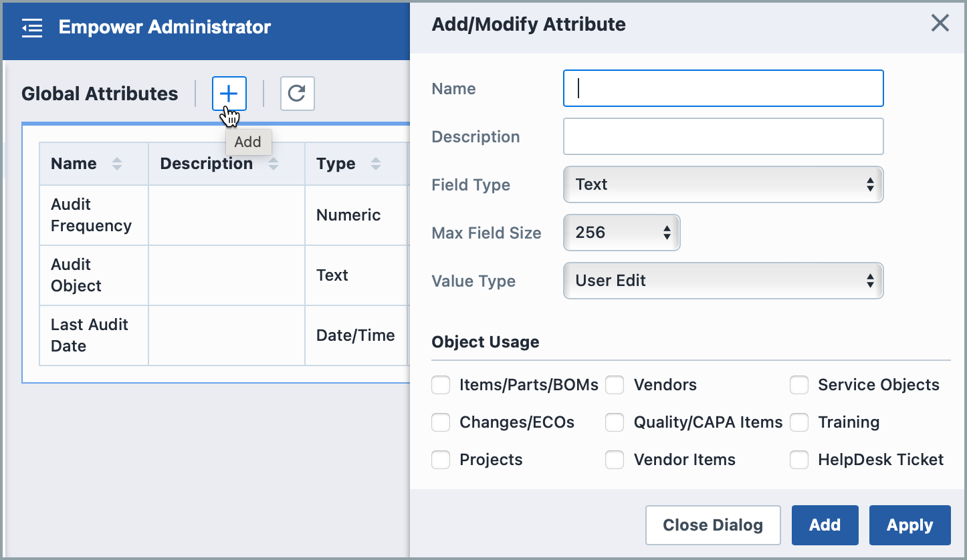Click the plus Add attribute icon

[229, 94]
